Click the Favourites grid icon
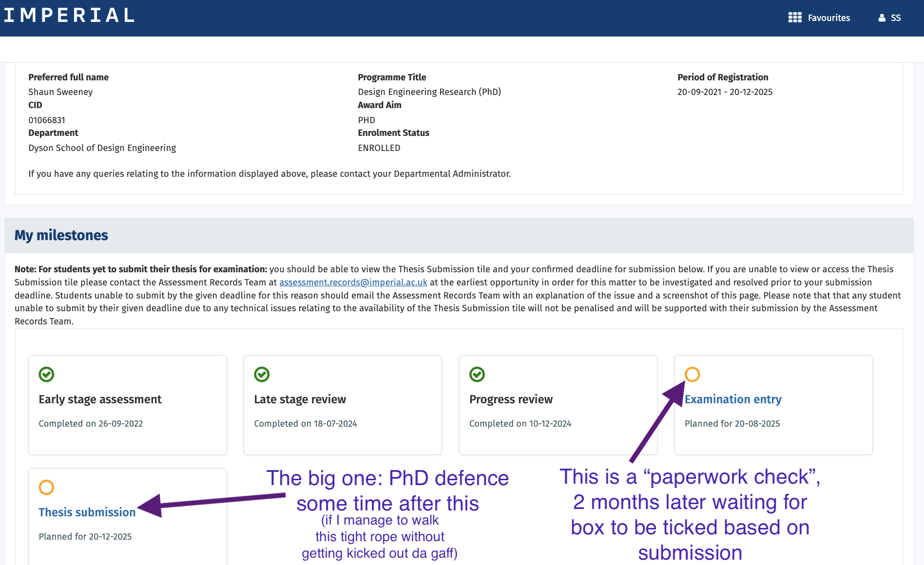The height and width of the screenshot is (565, 924). coord(795,18)
